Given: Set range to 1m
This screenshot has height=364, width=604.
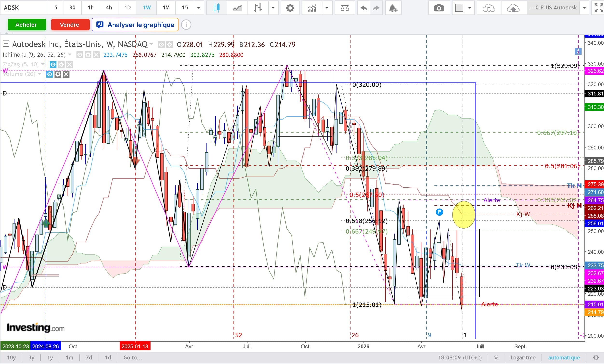Looking at the screenshot, I should 70,358.
